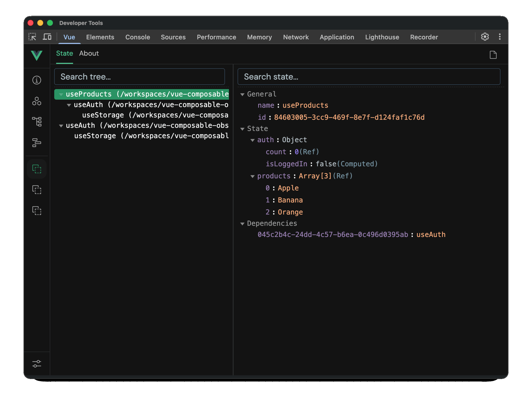This screenshot has height=410, width=532.
Task: Select the active green composables inspector icon
Action: [x=37, y=169]
